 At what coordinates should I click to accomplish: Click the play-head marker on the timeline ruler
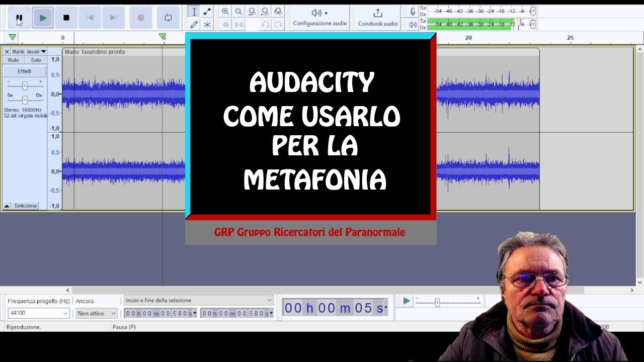[x=162, y=37]
